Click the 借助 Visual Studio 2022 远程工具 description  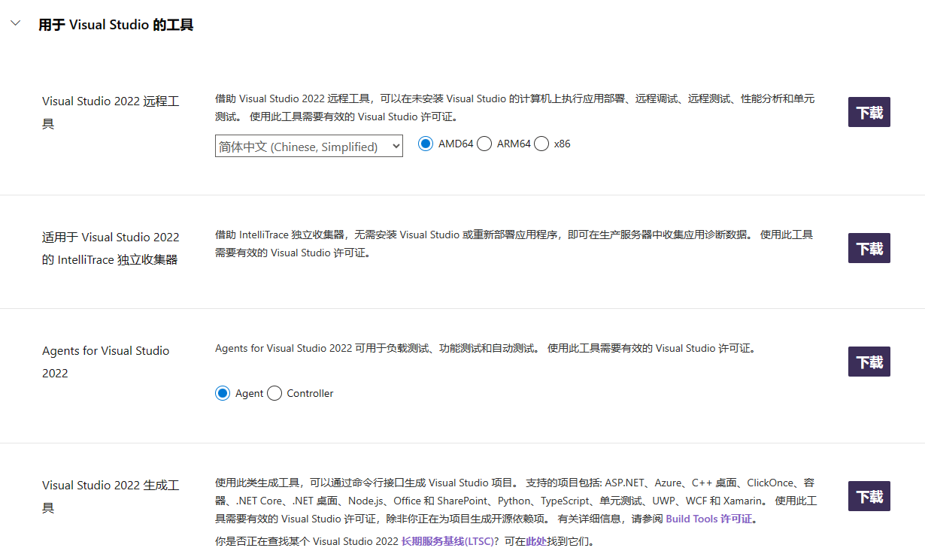(x=515, y=107)
